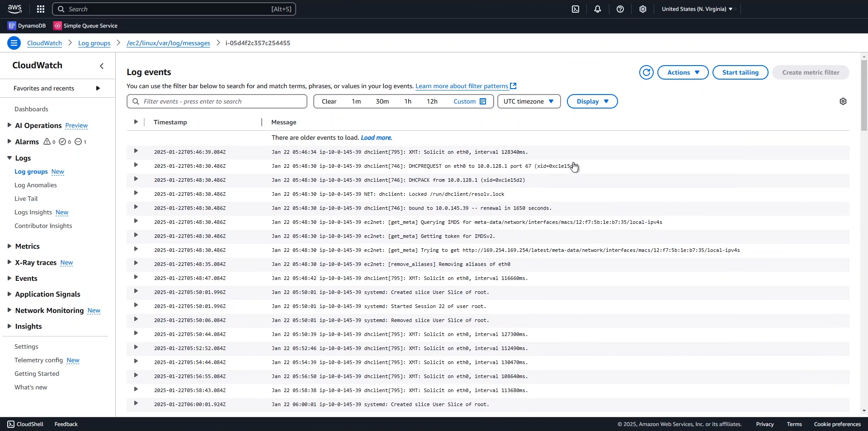Collapse the CloudWatch sidebar with the arrow

(x=102, y=66)
